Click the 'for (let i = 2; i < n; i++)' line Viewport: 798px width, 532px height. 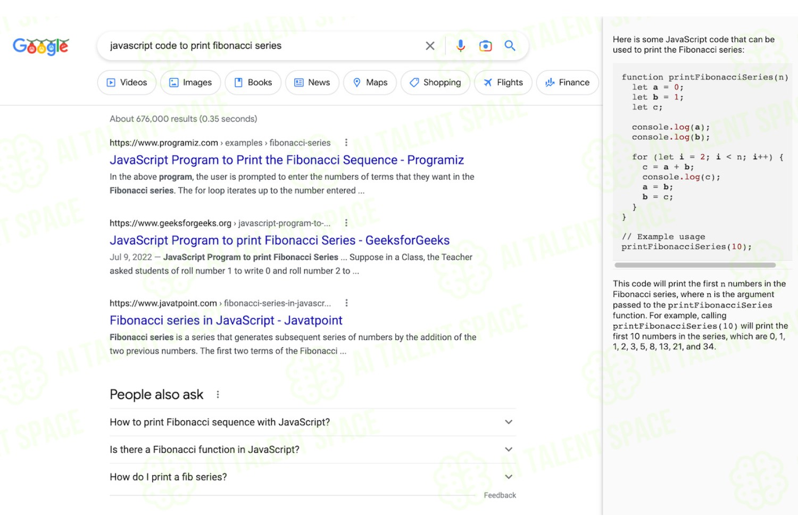(x=708, y=157)
